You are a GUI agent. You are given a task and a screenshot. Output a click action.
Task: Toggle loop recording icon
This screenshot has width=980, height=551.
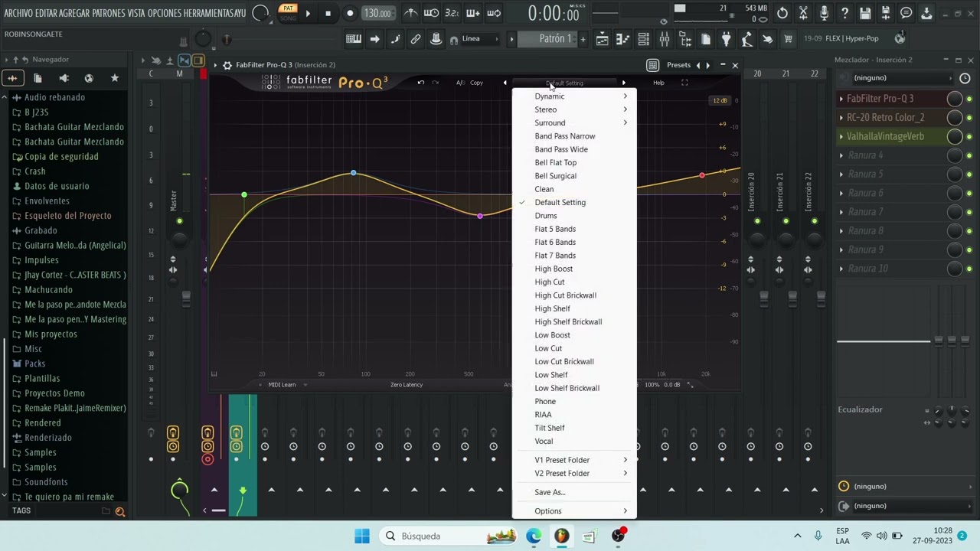point(494,13)
